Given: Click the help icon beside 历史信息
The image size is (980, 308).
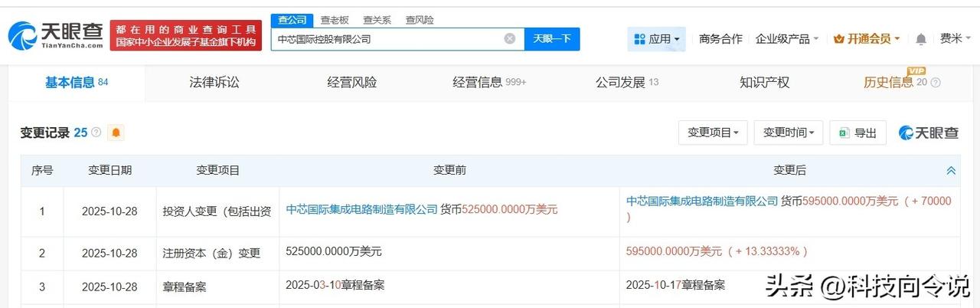Looking at the screenshot, I should click(x=935, y=82).
